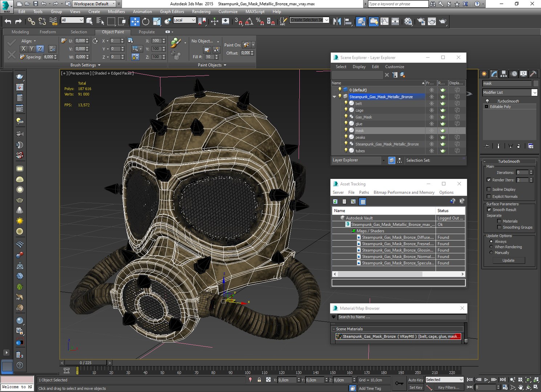Image resolution: width=541 pixels, height=392 pixels.
Task: Click the Refresh icon in Asset Tracking
Action: click(x=335, y=201)
